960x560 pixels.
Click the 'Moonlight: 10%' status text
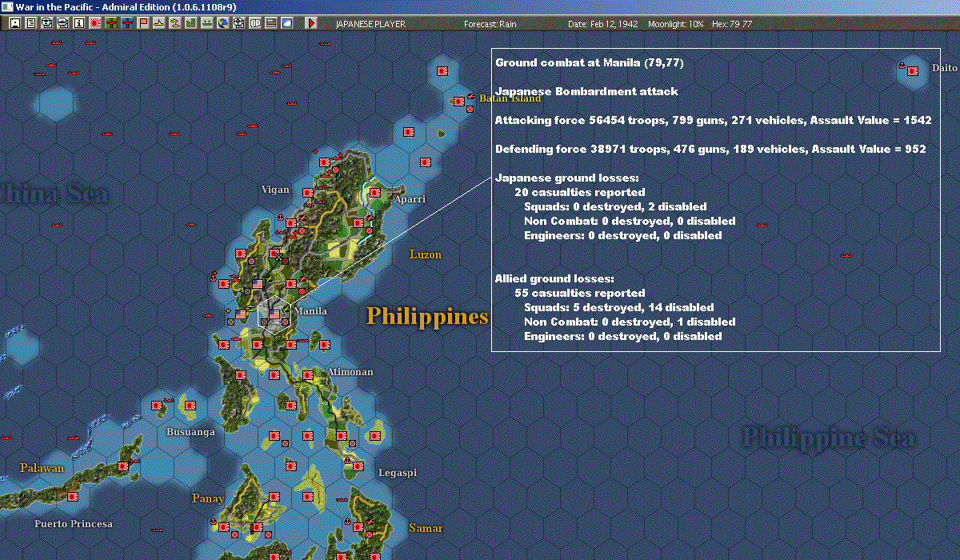tap(676, 24)
